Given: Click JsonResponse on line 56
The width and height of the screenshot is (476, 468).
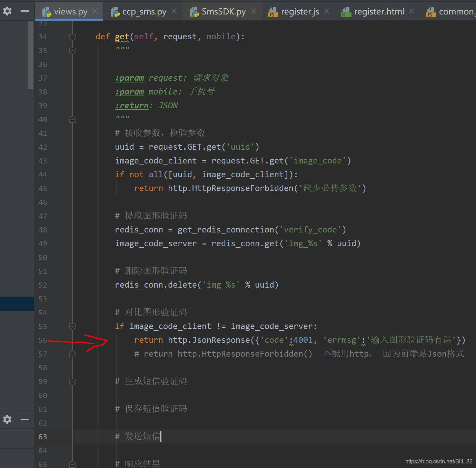Looking at the screenshot, I should [x=221, y=340].
